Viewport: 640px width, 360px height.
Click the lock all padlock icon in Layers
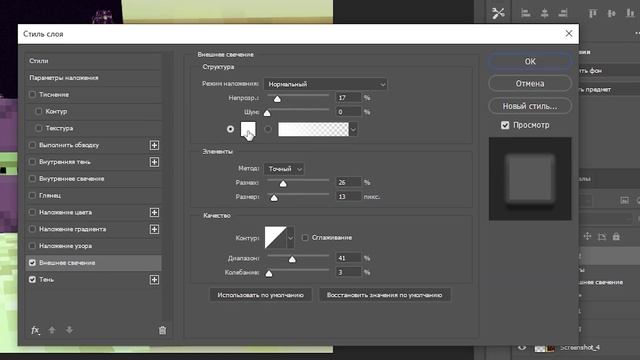coord(616,236)
